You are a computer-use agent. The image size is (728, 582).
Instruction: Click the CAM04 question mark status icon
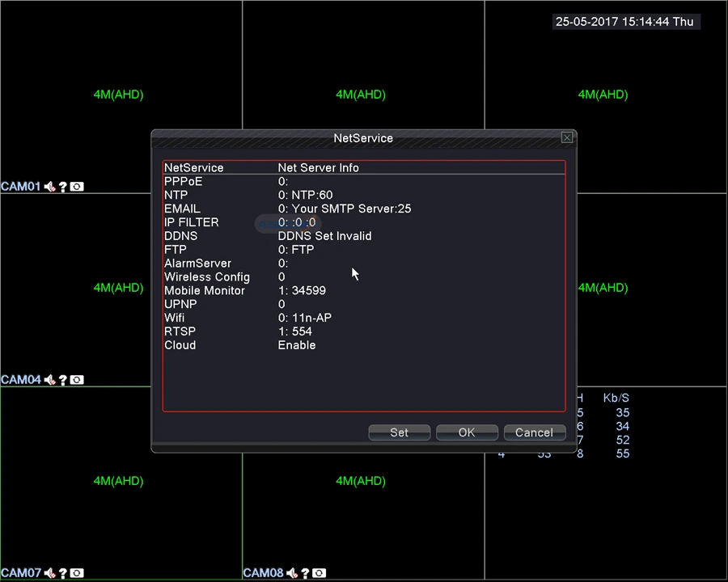63,380
